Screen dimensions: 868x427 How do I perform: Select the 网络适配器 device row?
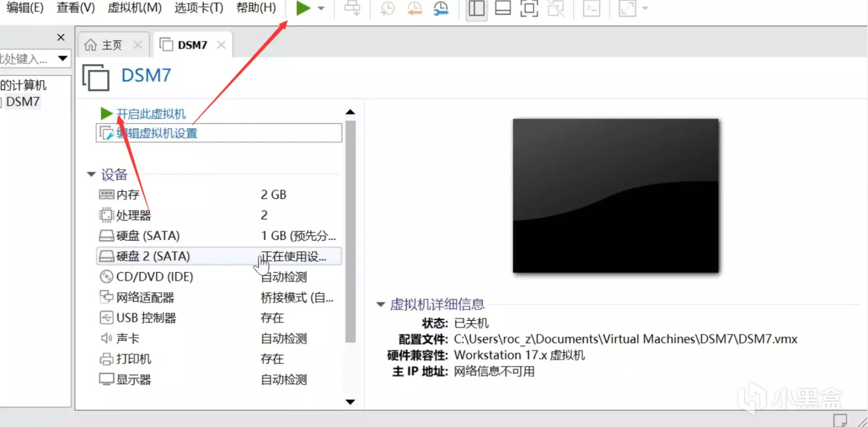(x=219, y=298)
